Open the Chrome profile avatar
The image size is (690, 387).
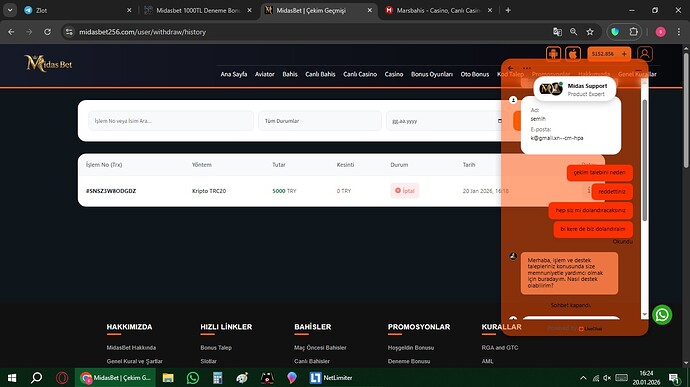(660, 32)
